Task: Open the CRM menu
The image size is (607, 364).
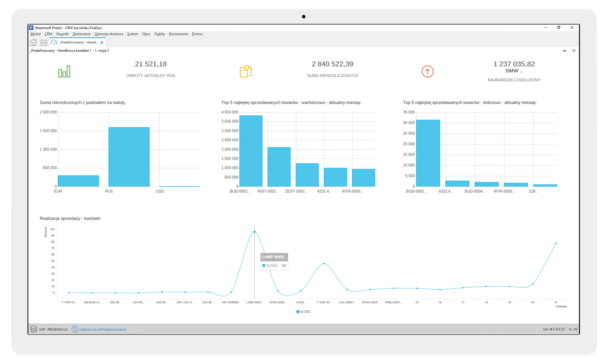Action: point(48,34)
